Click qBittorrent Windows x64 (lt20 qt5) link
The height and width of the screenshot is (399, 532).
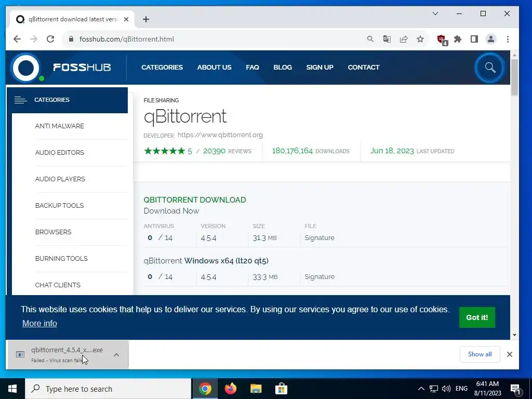[x=206, y=261]
